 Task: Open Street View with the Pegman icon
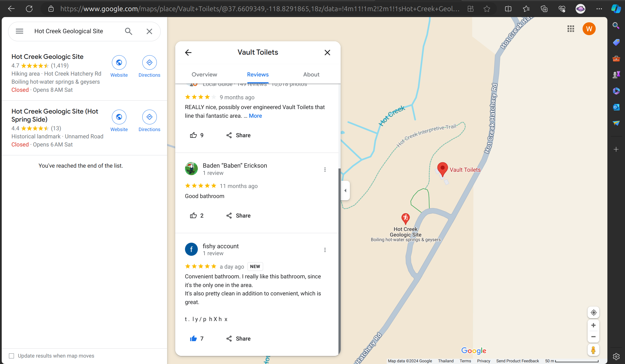(x=593, y=350)
